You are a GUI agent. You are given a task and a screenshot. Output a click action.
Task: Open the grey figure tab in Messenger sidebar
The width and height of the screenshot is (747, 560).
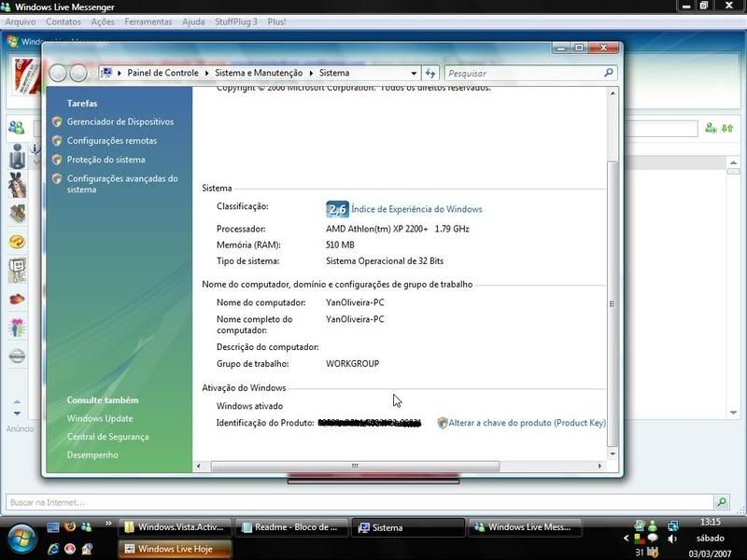point(17,156)
